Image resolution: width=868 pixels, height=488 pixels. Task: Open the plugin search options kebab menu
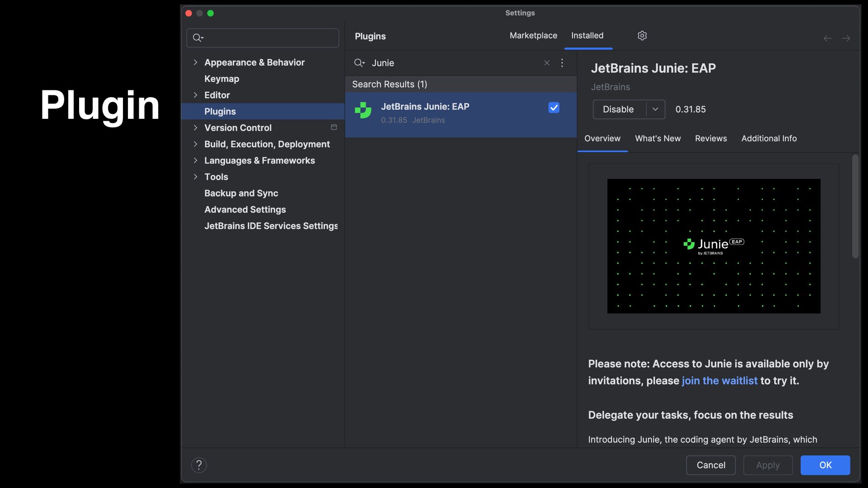562,63
